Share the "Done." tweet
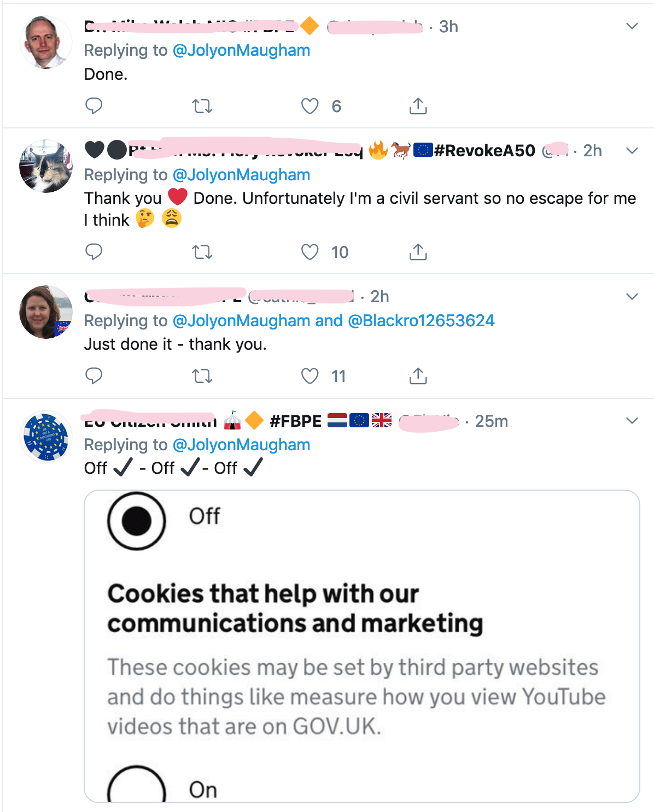The image size is (654, 812). [x=418, y=105]
